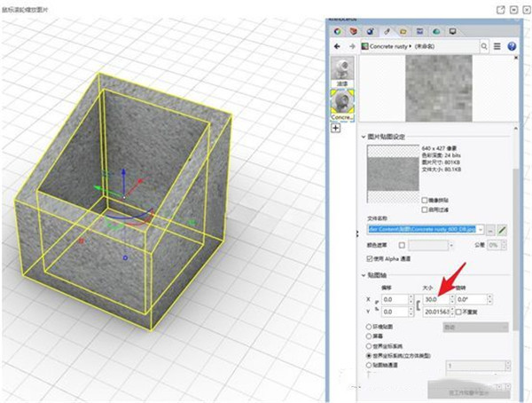532x403 pixels.
Task: Click the X size field showing 30.0
Action: [x=436, y=299]
